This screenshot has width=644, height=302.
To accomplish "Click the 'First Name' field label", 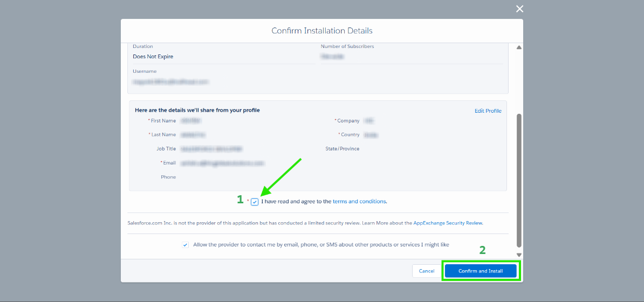I will [x=163, y=121].
